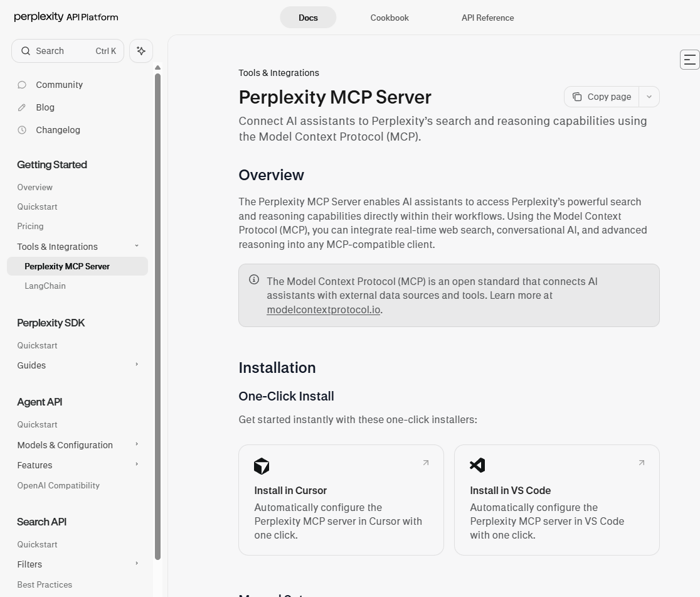Click the Blog pencil icon

[22, 107]
